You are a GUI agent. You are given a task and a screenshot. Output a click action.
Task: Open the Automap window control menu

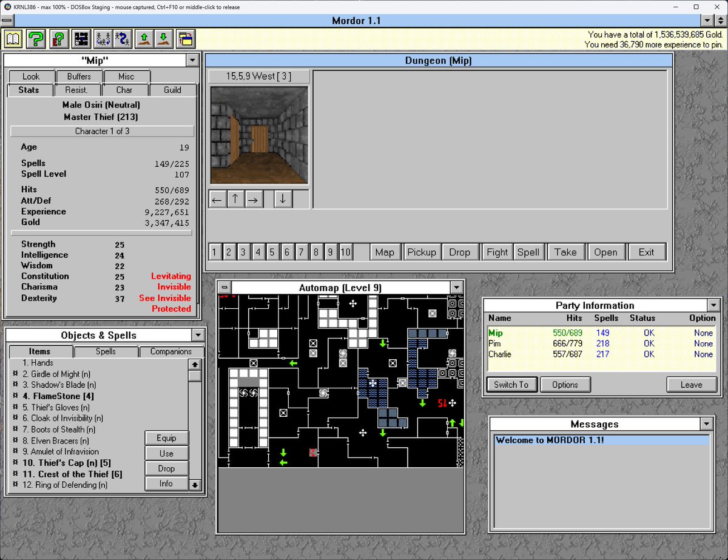point(224,288)
